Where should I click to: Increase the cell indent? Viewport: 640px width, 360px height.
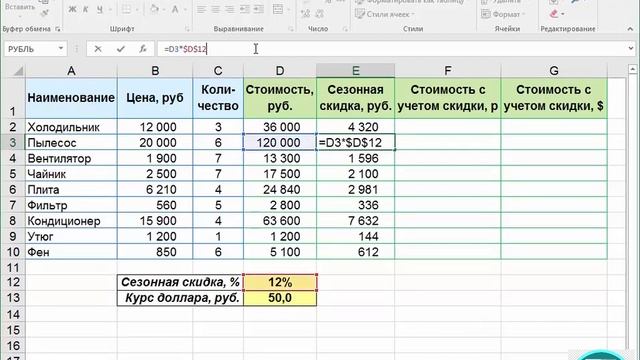258,9
